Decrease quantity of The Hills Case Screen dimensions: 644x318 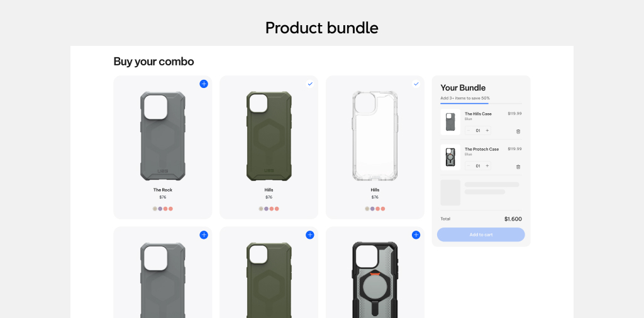coord(469,131)
